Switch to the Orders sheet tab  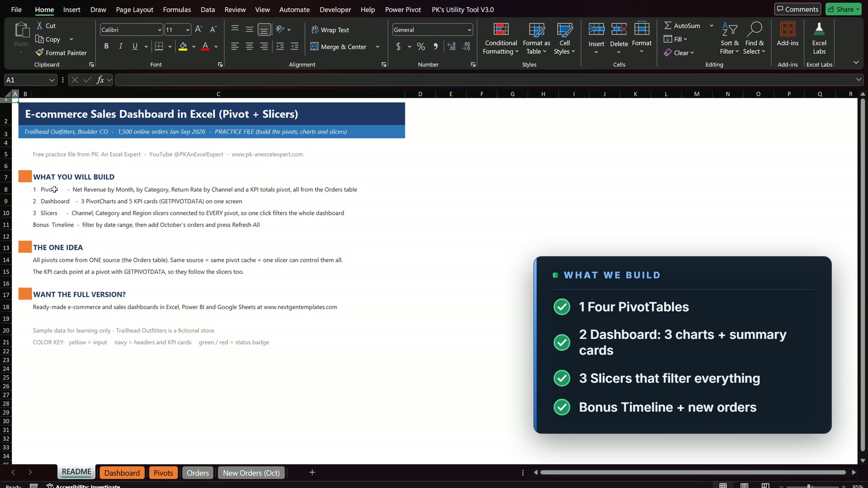pos(198,473)
